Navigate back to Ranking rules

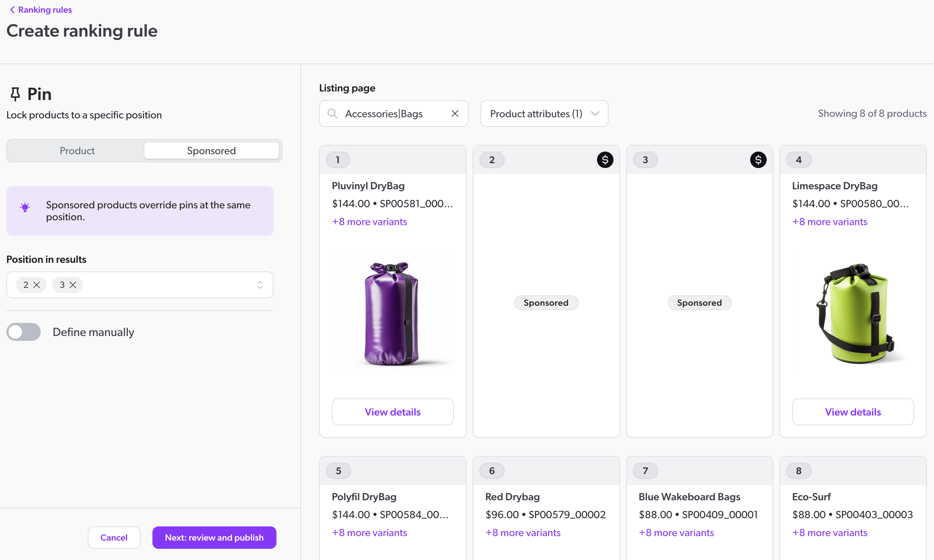click(45, 9)
